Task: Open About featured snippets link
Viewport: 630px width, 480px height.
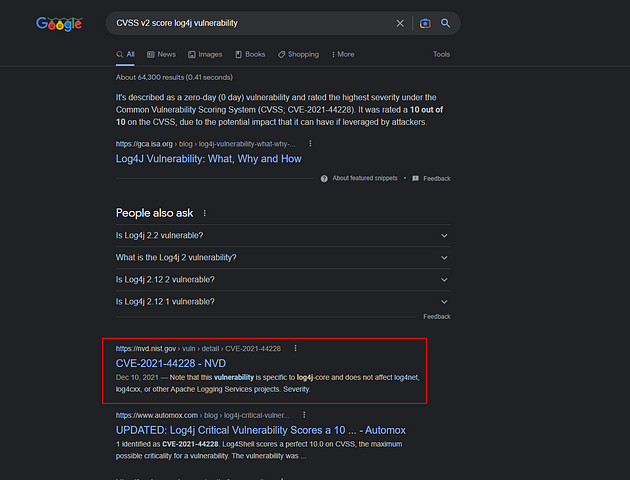Action: point(364,178)
